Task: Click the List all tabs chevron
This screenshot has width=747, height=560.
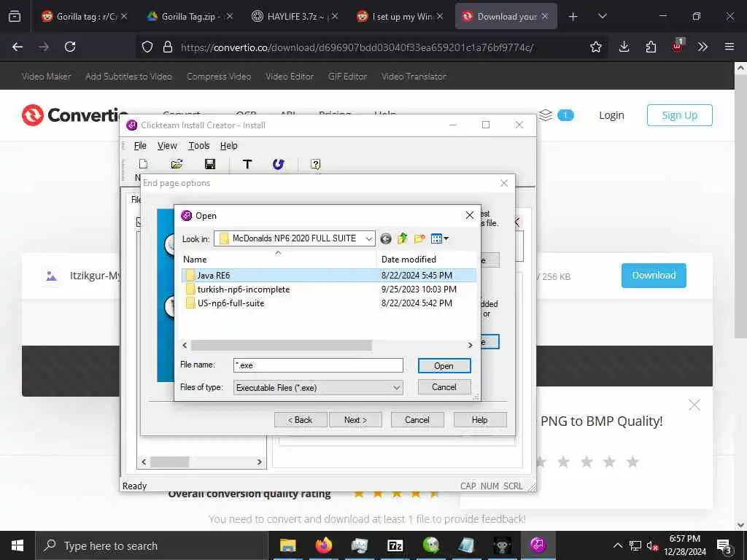Action: tap(602, 17)
